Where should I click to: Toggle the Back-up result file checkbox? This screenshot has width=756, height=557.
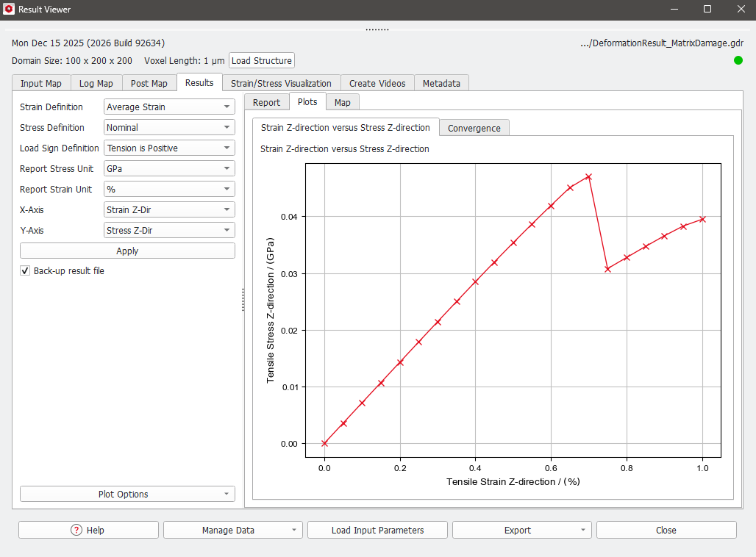click(x=25, y=271)
